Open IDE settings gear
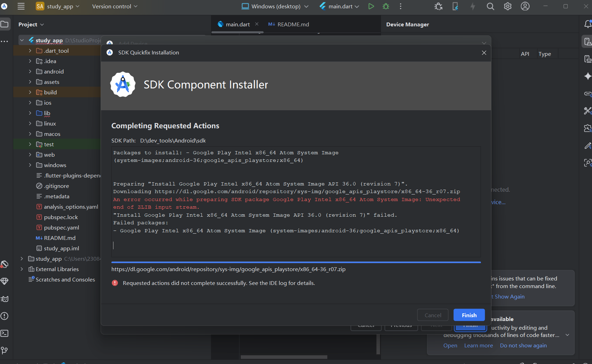The width and height of the screenshot is (592, 364). [508, 6]
